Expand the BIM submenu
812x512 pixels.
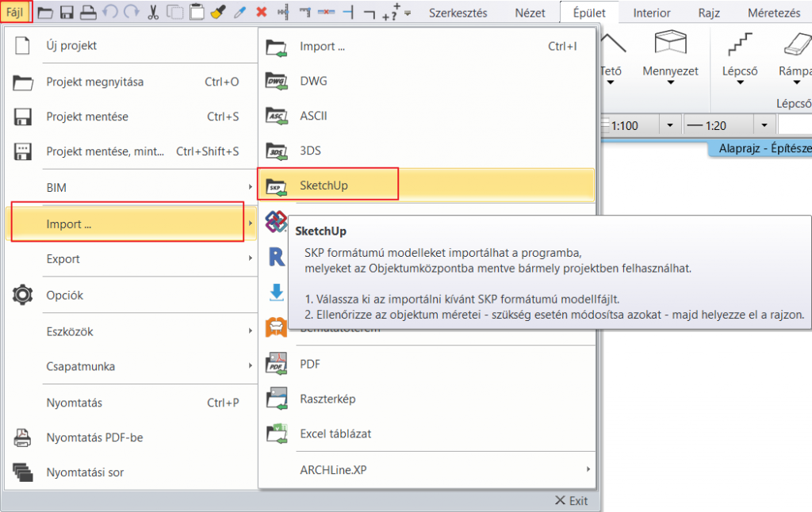tap(250, 187)
